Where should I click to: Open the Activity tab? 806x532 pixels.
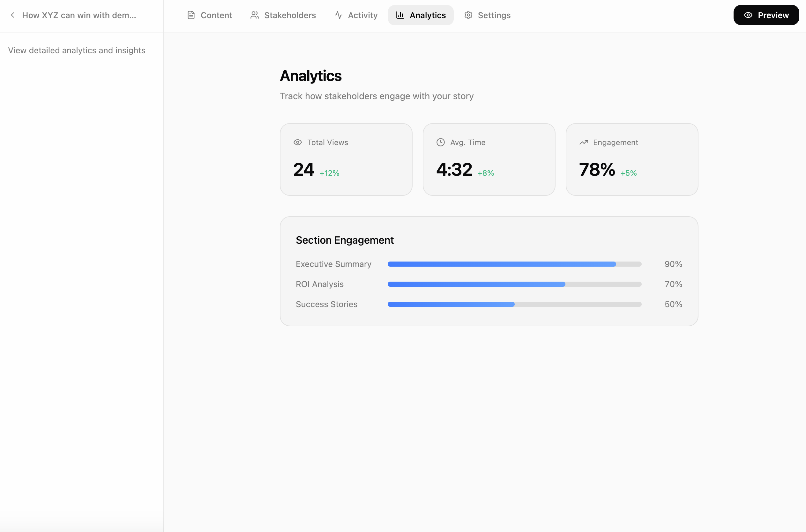(356, 15)
